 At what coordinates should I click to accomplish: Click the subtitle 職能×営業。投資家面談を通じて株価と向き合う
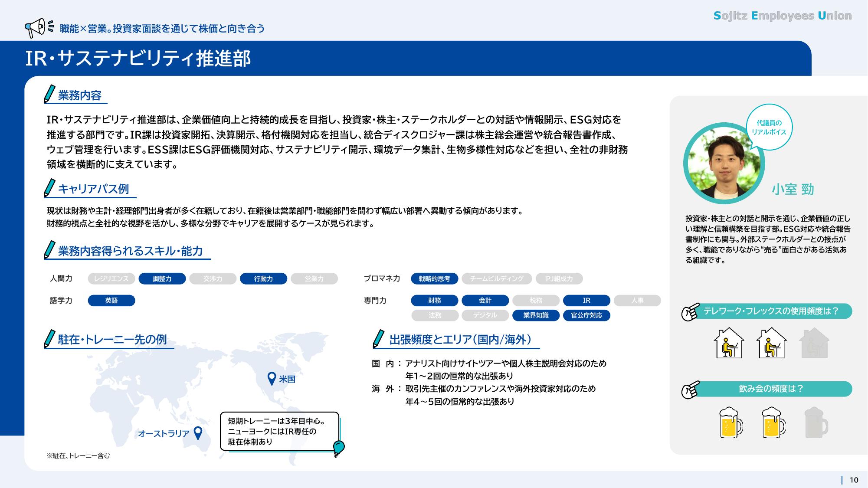pyautogui.click(x=162, y=29)
